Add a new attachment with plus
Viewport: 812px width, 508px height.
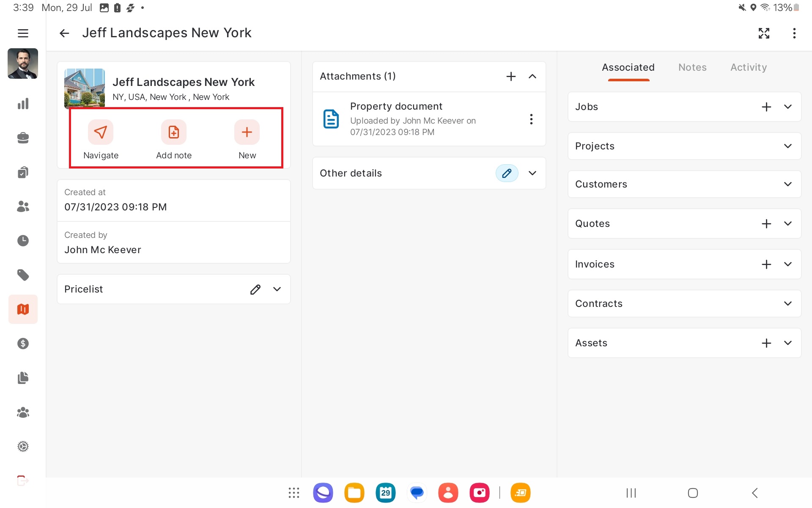511,76
